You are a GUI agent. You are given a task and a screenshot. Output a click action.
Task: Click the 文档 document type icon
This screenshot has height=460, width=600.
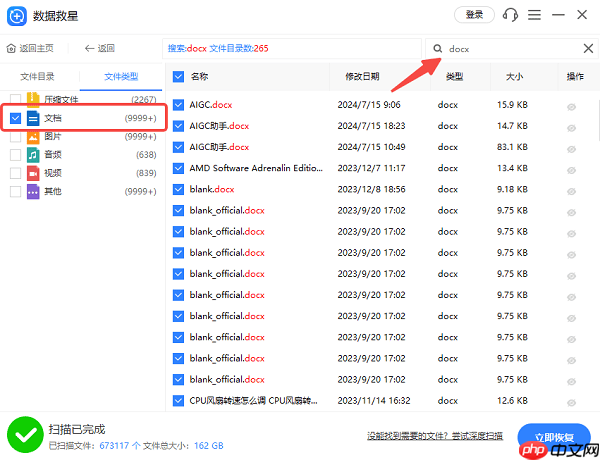[x=33, y=118]
